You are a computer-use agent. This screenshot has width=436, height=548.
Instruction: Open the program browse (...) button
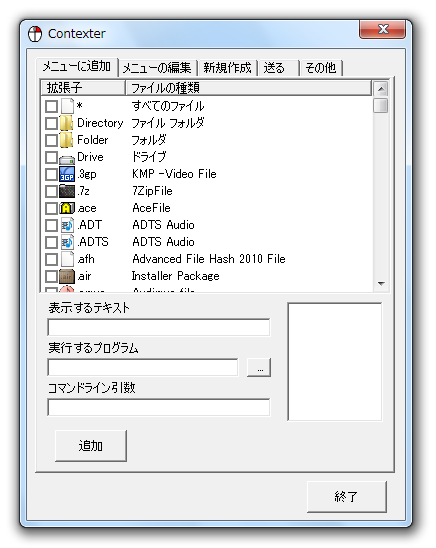pos(259,368)
